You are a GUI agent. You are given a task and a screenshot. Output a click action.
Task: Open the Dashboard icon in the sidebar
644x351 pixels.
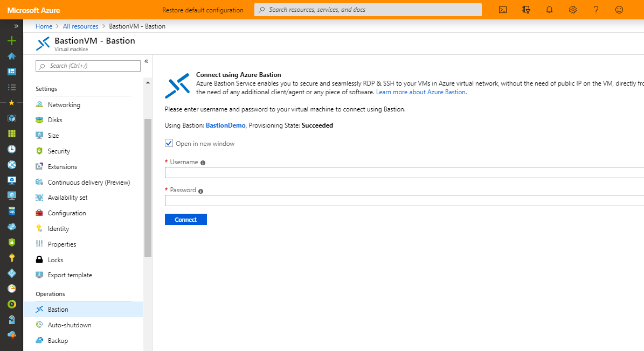tap(11, 71)
